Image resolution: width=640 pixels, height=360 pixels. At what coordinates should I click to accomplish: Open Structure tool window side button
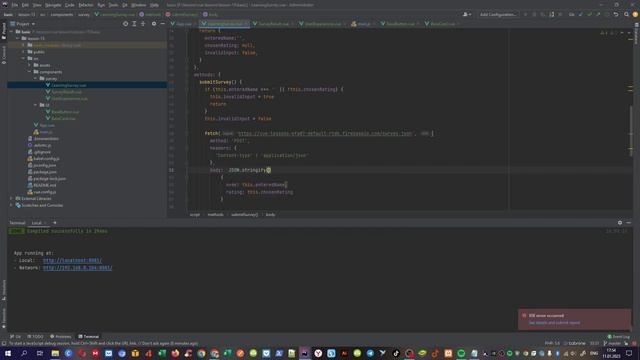(4, 290)
